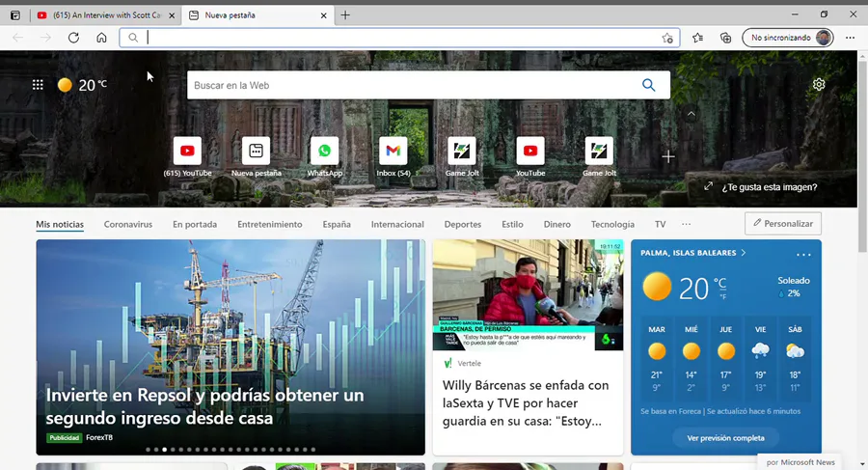Image resolution: width=868 pixels, height=470 pixels.
Task: Open the weather card options menu
Action: 803,255
